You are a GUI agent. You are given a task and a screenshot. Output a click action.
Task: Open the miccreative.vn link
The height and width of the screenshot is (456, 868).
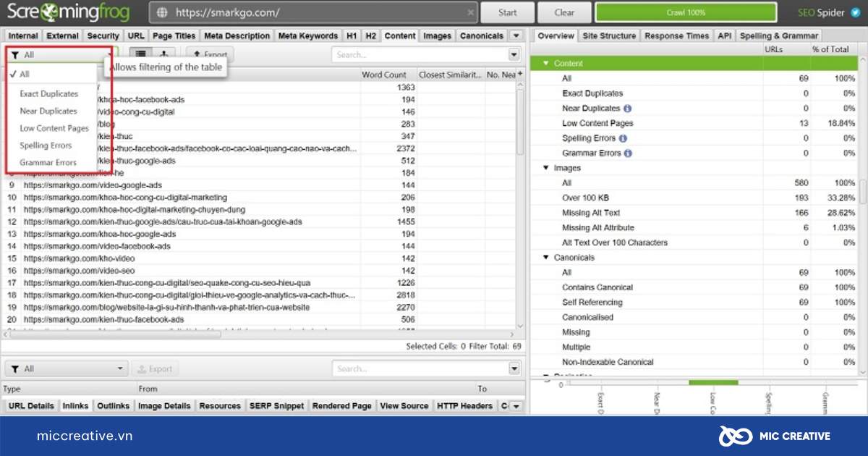click(85, 436)
